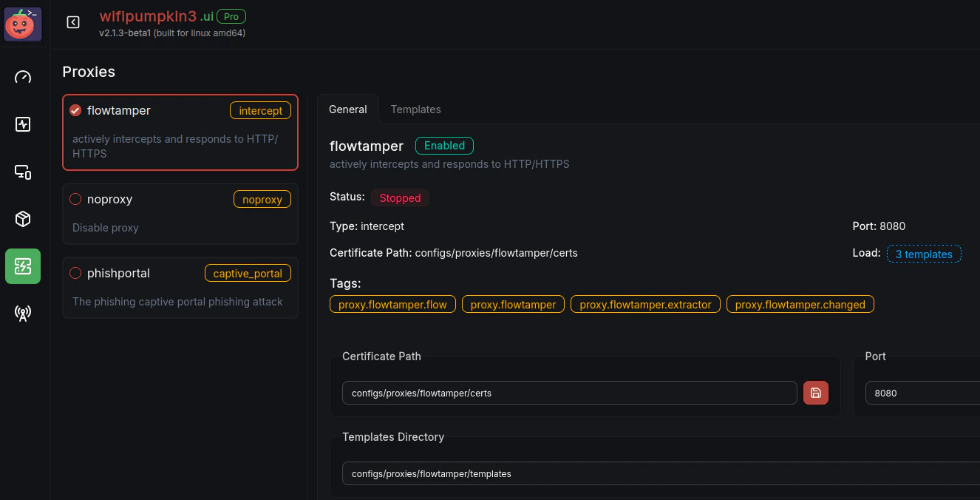The image size is (980, 500).
Task: Collapse the sidebar with the back arrow icon
Action: [73, 23]
